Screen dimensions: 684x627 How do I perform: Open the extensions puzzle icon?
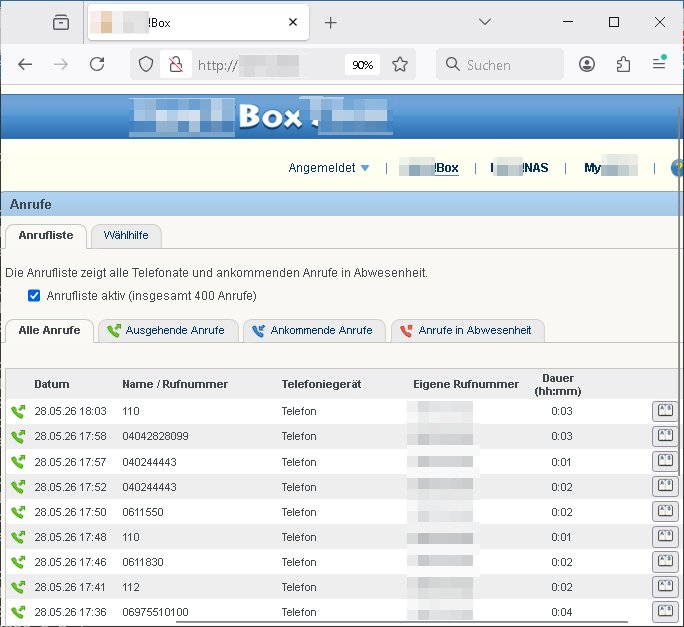point(623,65)
